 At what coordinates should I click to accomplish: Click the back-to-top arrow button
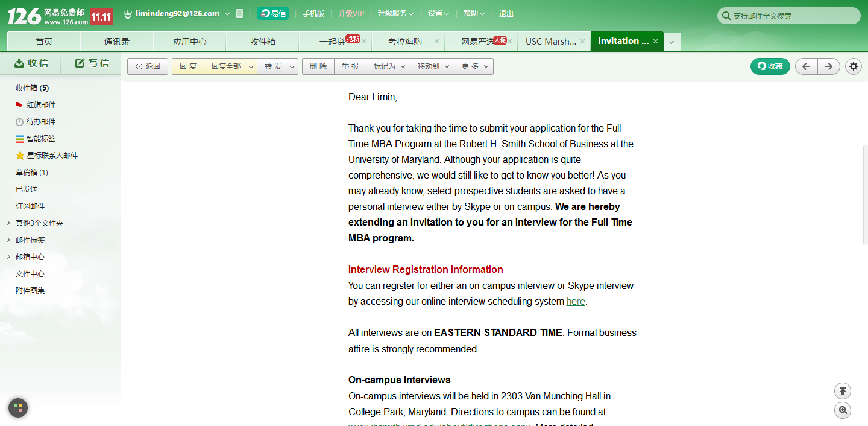point(843,390)
